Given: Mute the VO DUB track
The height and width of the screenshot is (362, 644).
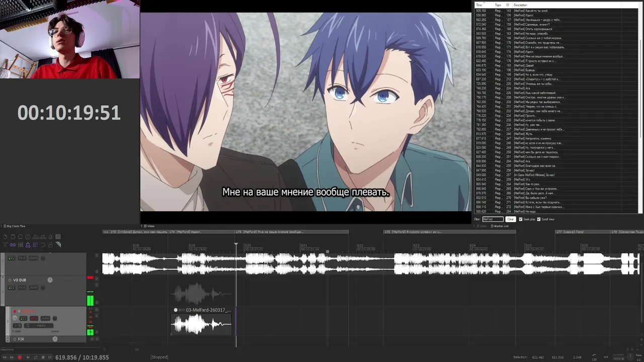Looking at the screenshot, I should (x=97, y=279).
